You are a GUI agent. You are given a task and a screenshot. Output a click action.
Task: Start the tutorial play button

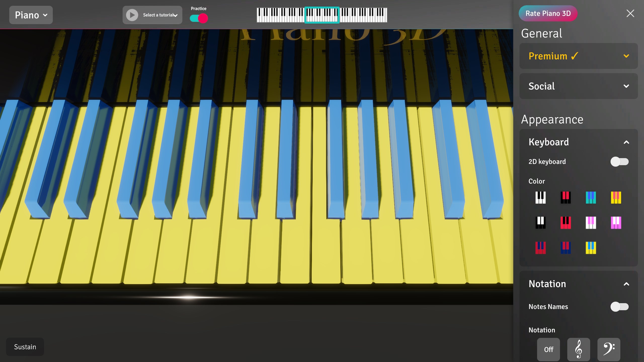click(132, 15)
